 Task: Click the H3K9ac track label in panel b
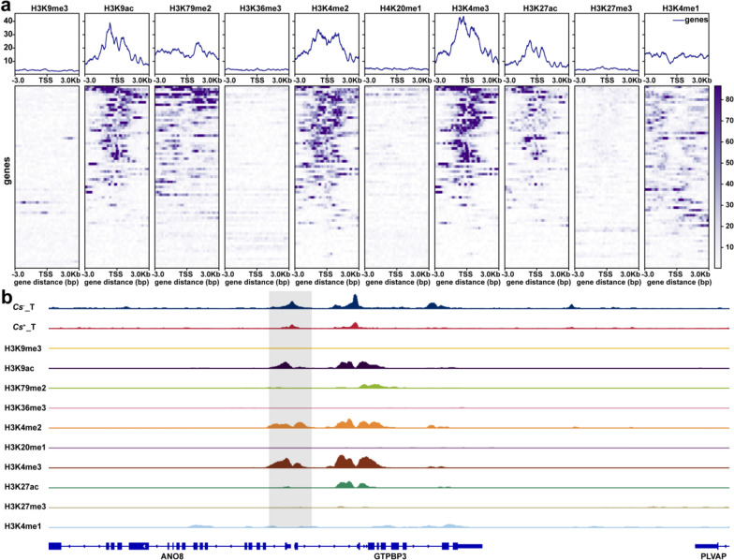pos(19,369)
